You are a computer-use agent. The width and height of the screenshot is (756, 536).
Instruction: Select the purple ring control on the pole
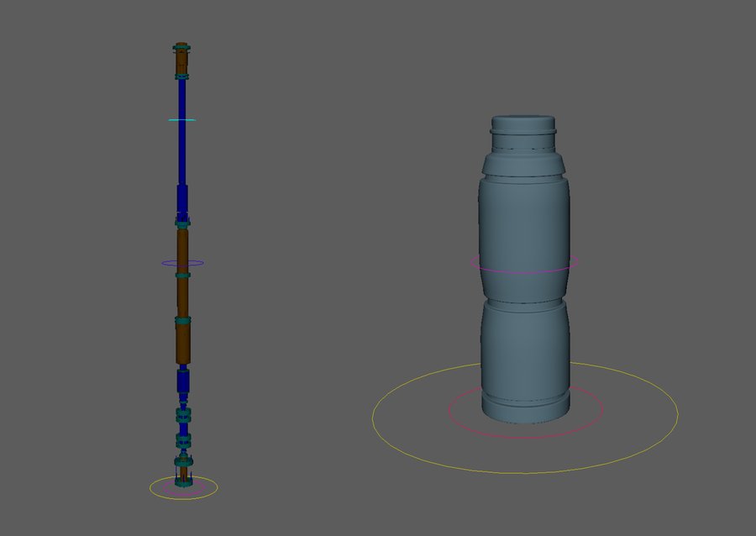click(182, 263)
